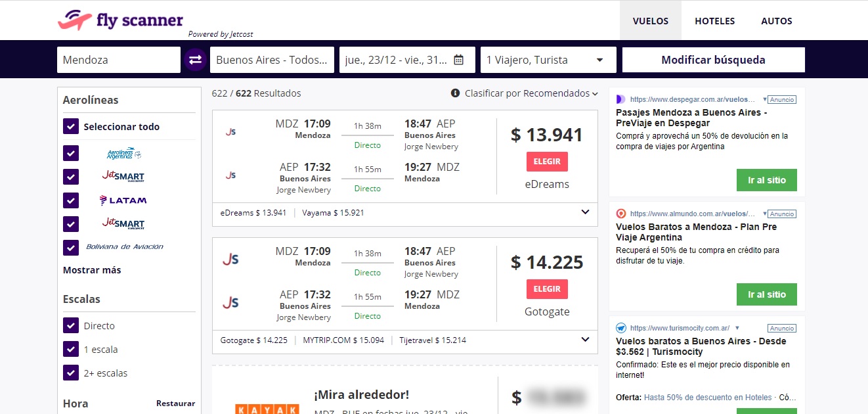868x414 pixels.
Task: Uncheck the second JetSMART checkbox below LATAM
Action: (71, 224)
